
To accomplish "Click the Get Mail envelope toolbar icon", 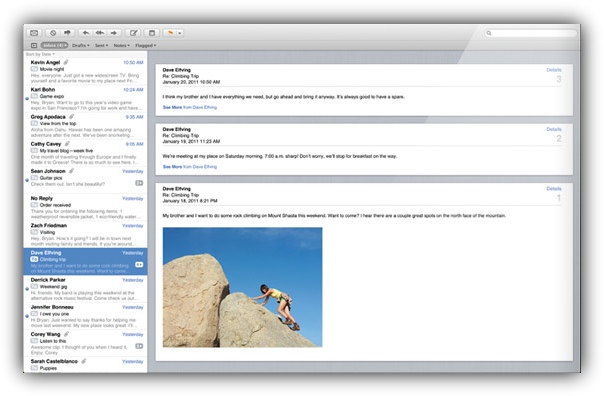I will [34, 33].
